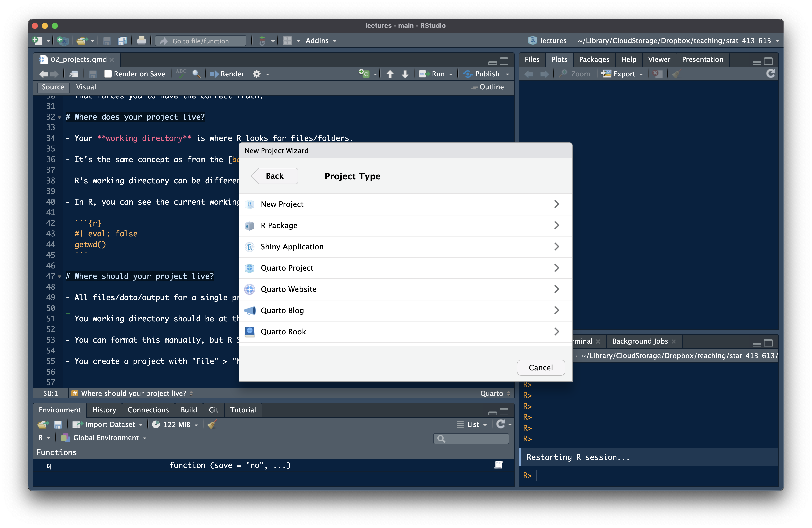The height and width of the screenshot is (528, 812).
Task: Open the Global Environment dropdown
Action: click(x=104, y=438)
